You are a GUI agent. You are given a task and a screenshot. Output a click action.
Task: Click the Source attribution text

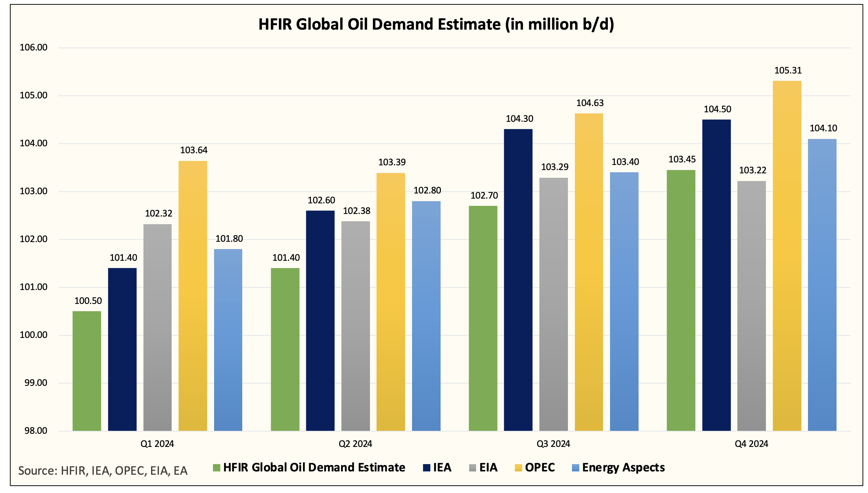[x=103, y=471]
